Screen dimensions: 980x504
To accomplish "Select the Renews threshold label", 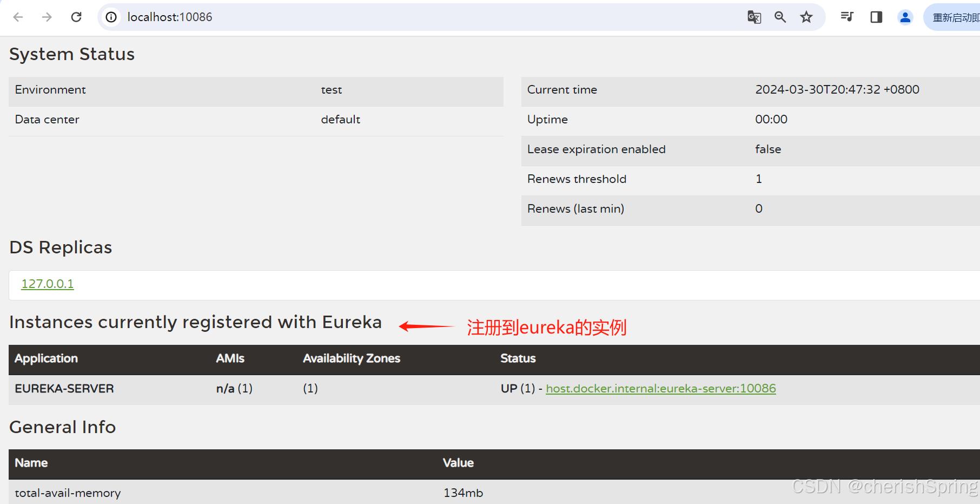I will pos(577,179).
